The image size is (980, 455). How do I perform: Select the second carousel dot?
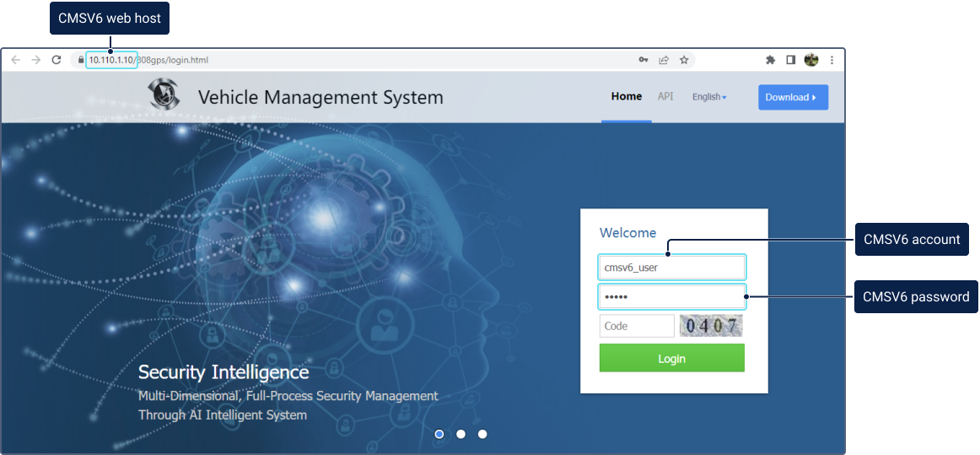click(x=460, y=434)
